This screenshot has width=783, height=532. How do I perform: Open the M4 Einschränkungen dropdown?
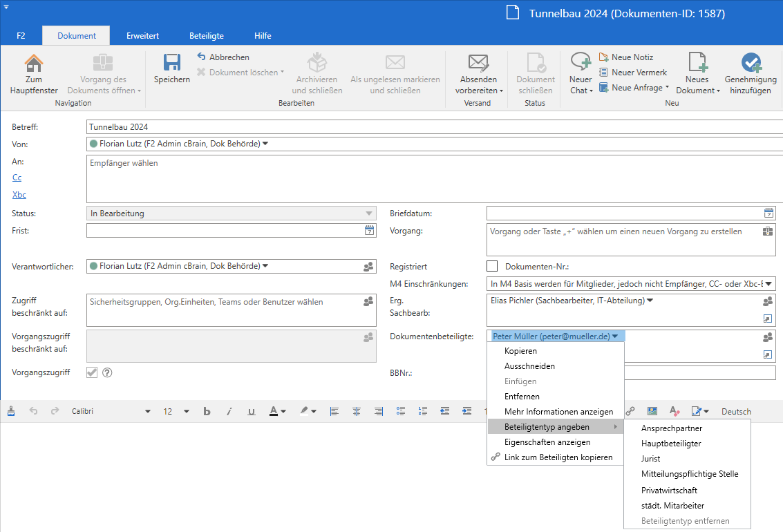tap(768, 283)
